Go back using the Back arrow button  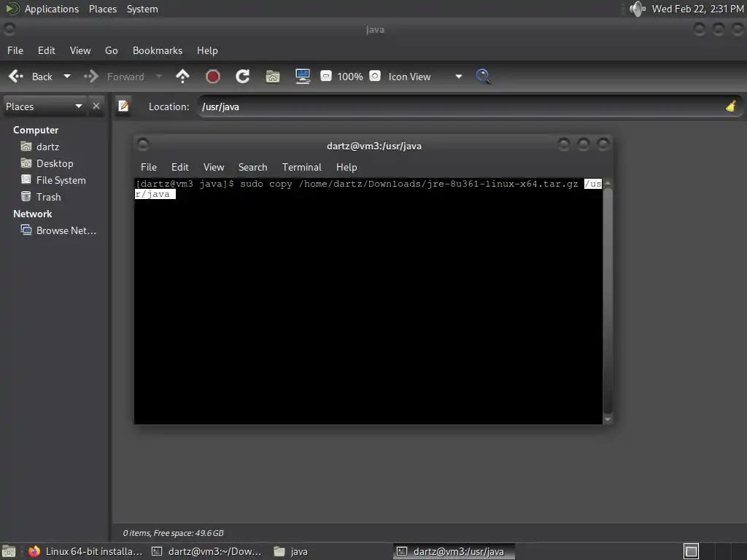[x=30, y=77]
